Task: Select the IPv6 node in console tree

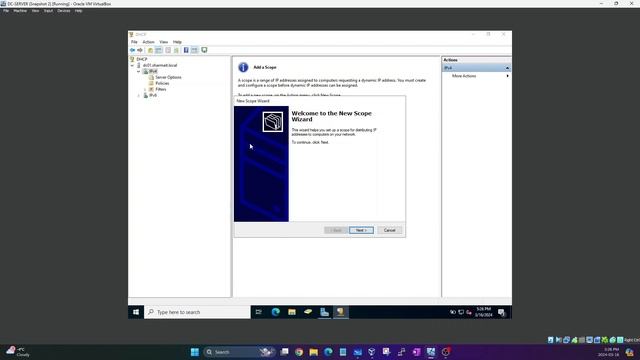Action: coord(153,95)
